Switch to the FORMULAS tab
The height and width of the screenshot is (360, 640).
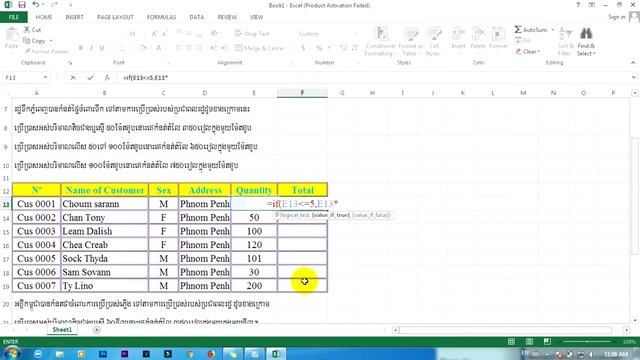[x=162, y=17]
